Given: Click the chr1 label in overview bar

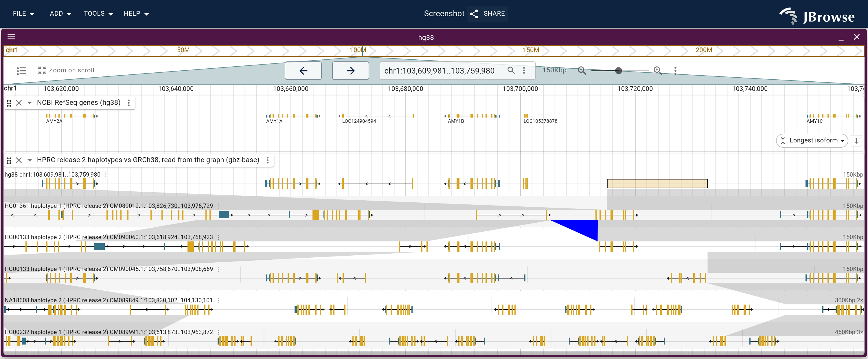Looking at the screenshot, I should click(12, 50).
